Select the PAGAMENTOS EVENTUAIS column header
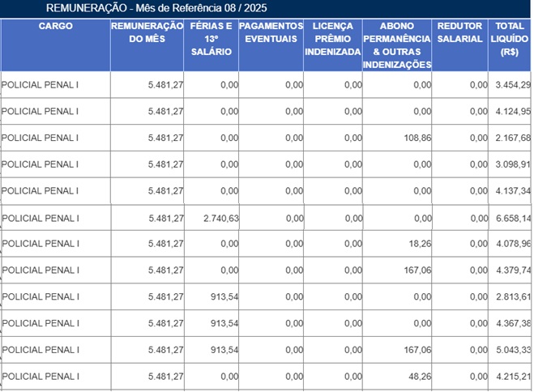This screenshot has height=392, width=534. 271,32
